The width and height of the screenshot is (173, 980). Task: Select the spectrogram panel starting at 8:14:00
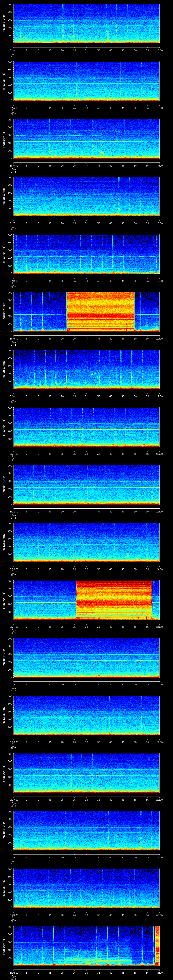pos(87,24)
